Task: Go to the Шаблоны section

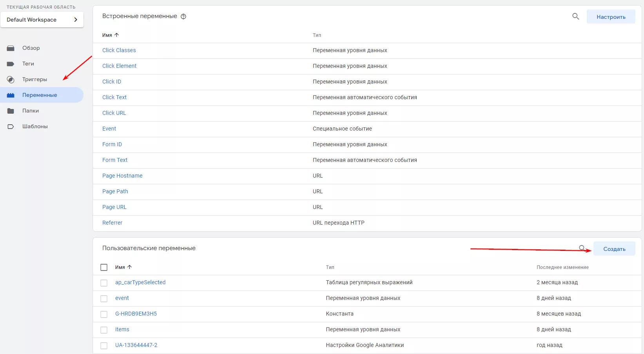Action: click(x=35, y=126)
